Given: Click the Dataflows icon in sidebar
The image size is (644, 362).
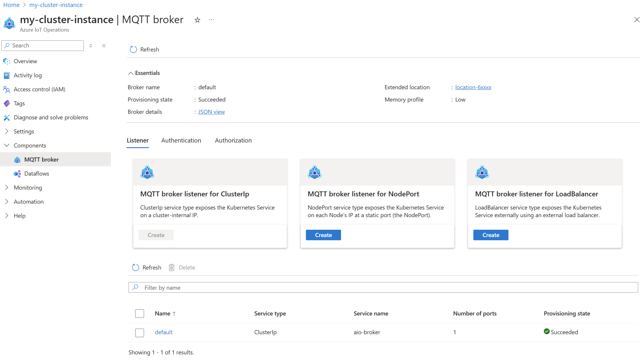Looking at the screenshot, I should (x=18, y=173).
